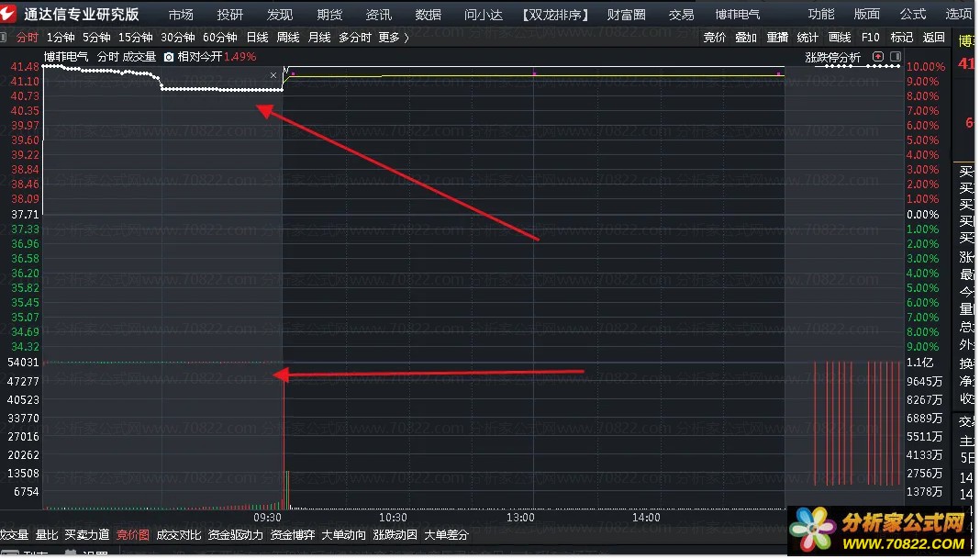
Task: Open the 财富圈 menu
Action: pyautogui.click(x=626, y=15)
